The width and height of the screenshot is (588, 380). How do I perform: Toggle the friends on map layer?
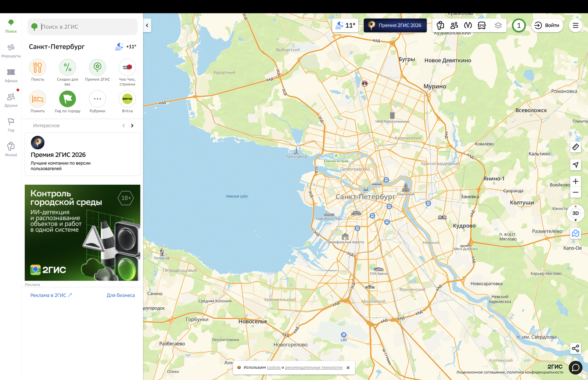tap(454, 25)
